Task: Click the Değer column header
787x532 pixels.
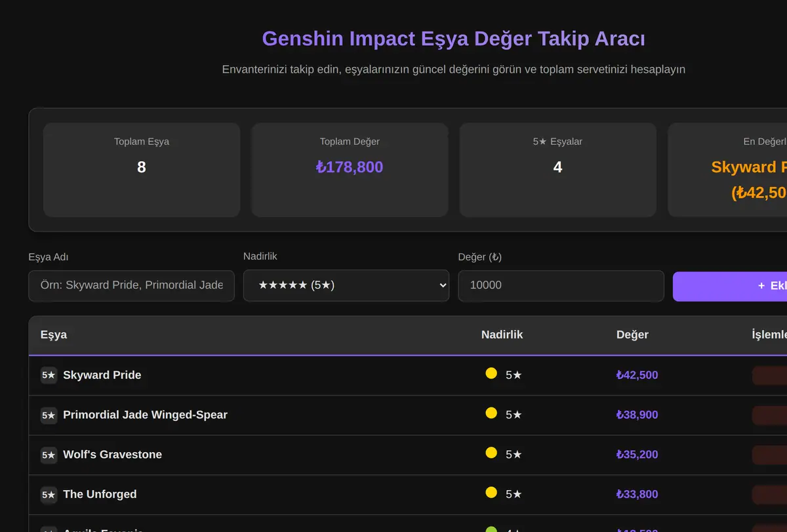Action: (x=632, y=335)
